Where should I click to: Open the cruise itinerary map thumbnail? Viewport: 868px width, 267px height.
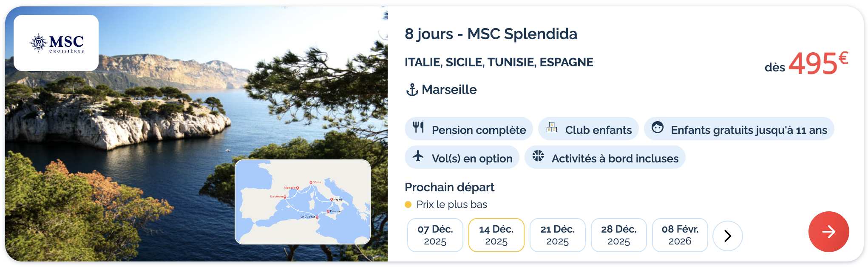[303, 202]
